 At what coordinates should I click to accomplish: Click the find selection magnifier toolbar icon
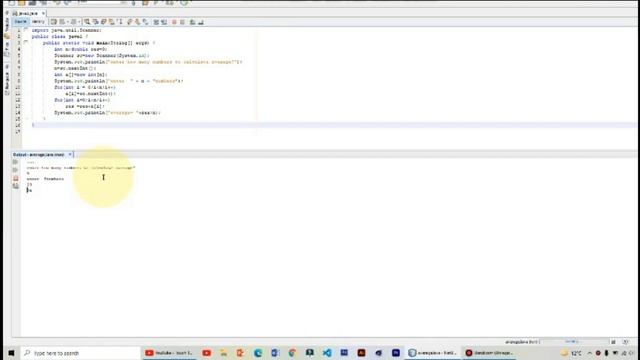87,22
